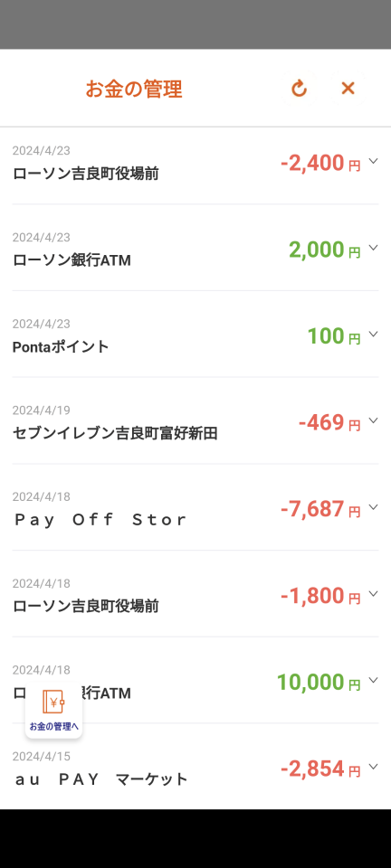
Task: Expand the 10,000円 ATM deposit chevron
Action: [x=373, y=680]
